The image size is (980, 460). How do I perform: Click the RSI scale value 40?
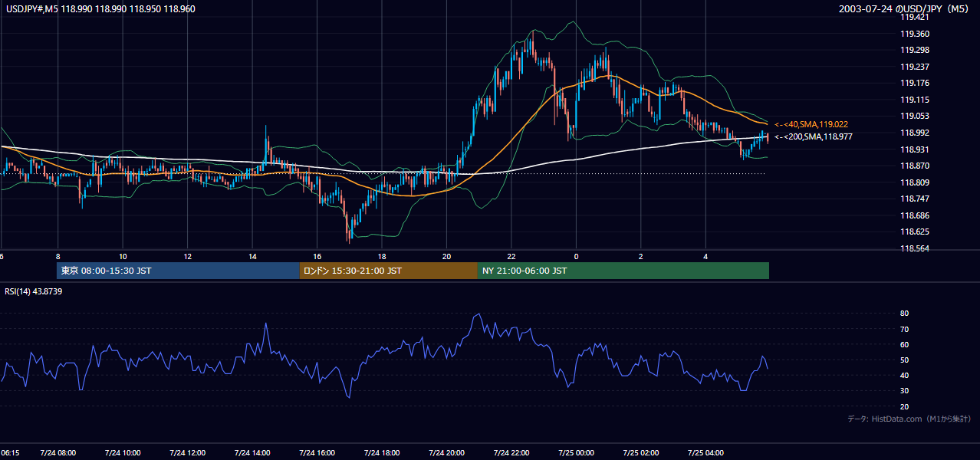[x=905, y=375]
